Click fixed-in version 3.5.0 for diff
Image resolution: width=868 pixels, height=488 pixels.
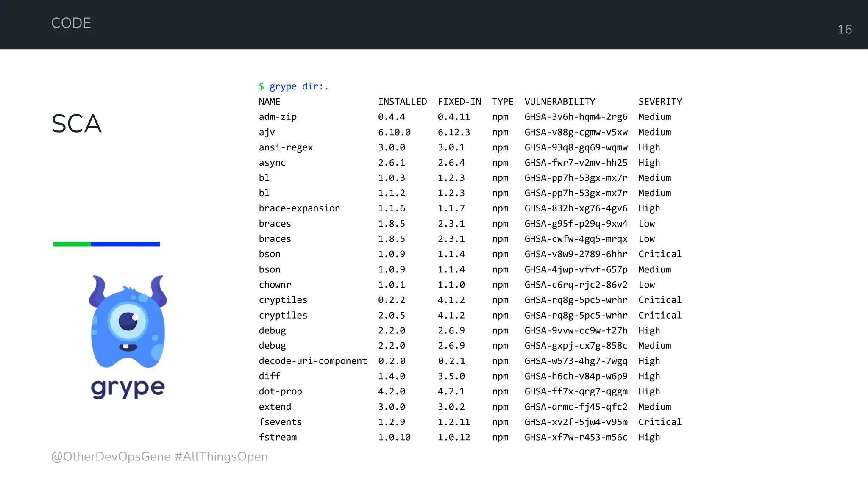click(451, 376)
